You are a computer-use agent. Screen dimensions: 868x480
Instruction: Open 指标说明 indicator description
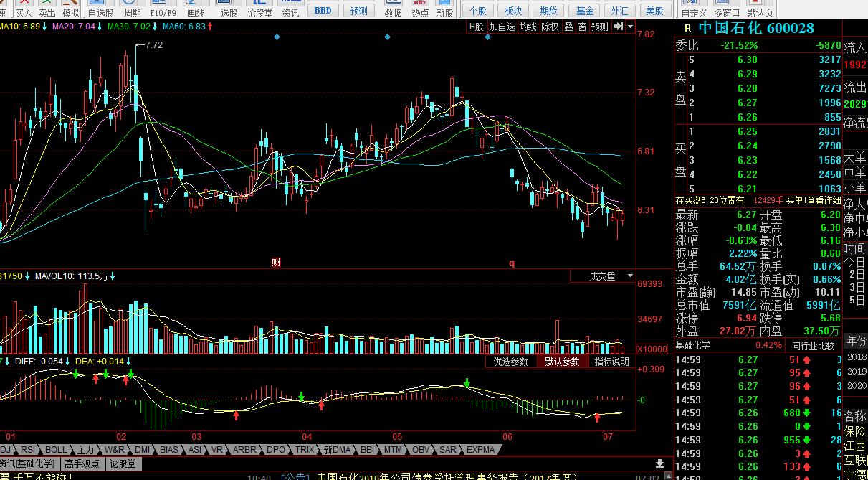tap(612, 362)
